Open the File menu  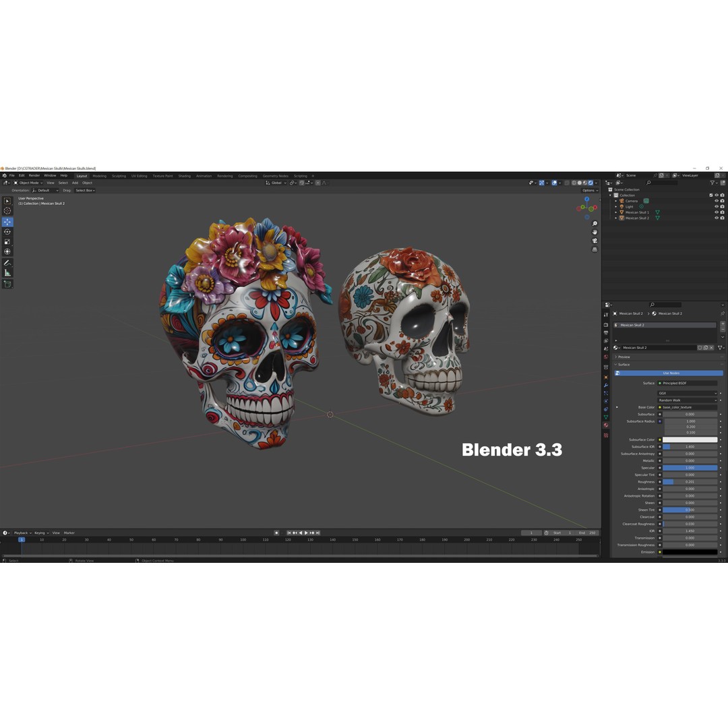coord(12,175)
